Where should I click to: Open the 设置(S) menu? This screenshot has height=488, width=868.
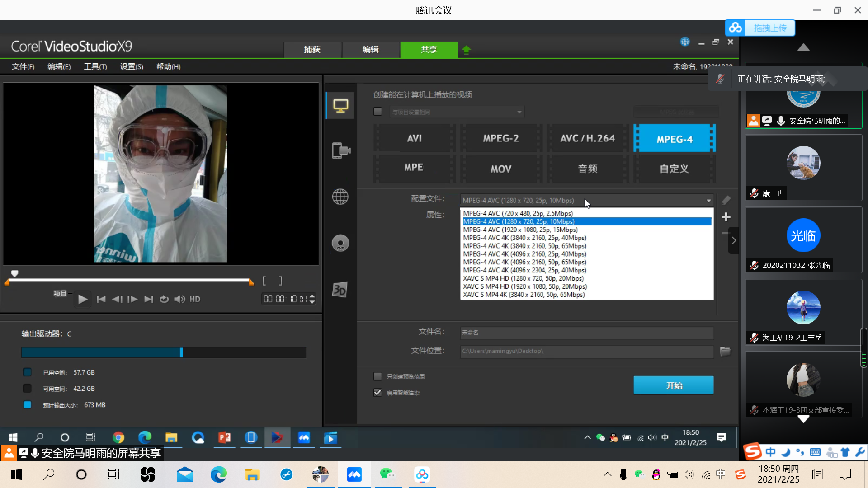coord(131,67)
